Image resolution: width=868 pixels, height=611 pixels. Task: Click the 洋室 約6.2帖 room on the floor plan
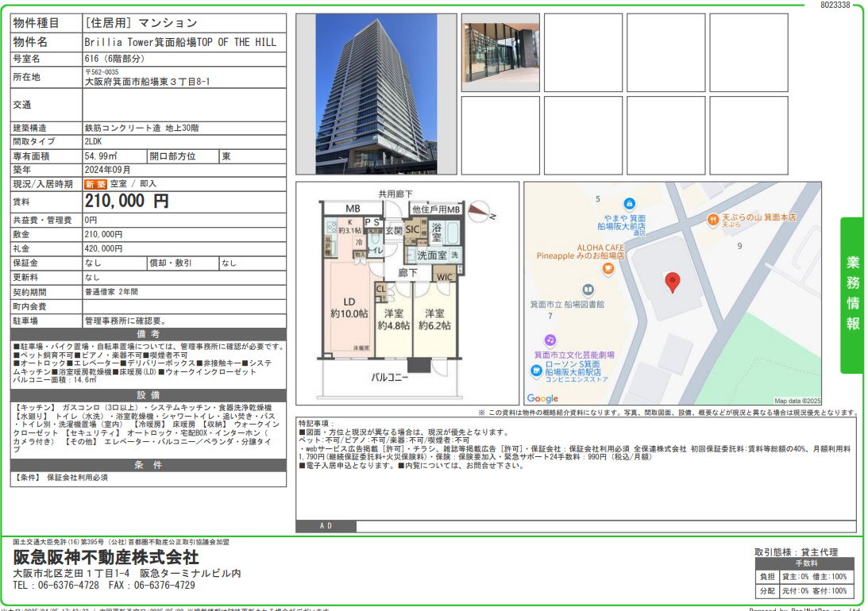tap(434, 320)
